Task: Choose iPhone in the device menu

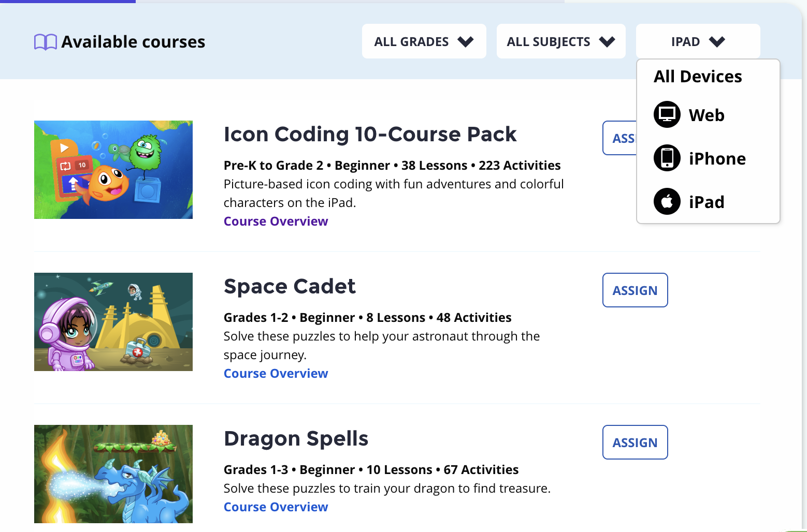Action: (717, 158)
